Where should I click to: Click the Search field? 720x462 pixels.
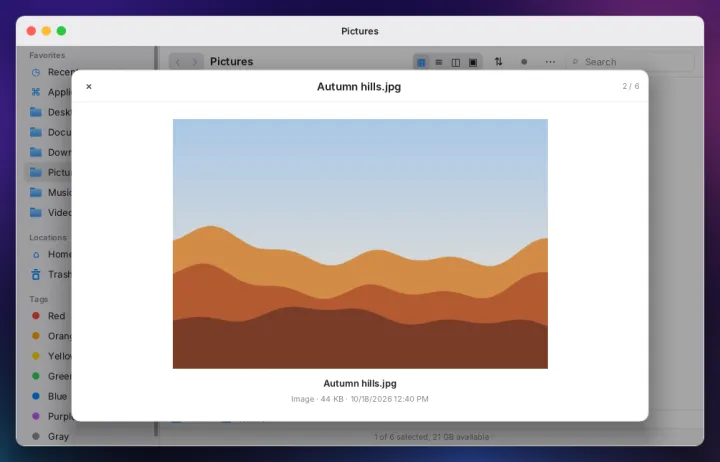coord(631,62)
